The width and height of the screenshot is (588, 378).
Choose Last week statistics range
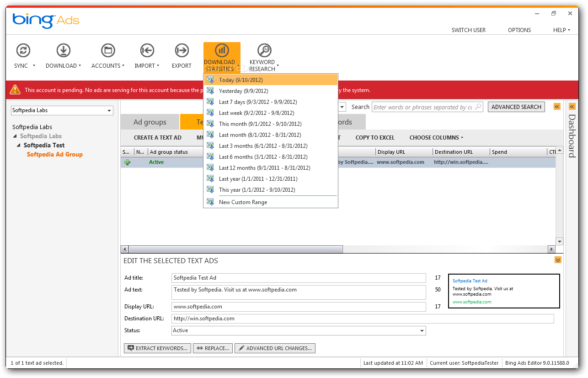coord(271,113)
